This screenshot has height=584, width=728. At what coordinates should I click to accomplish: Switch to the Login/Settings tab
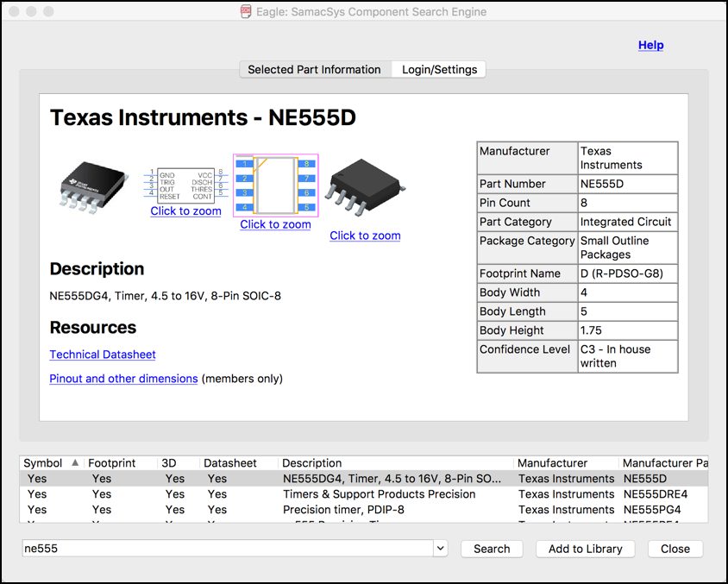click(438, 70)
